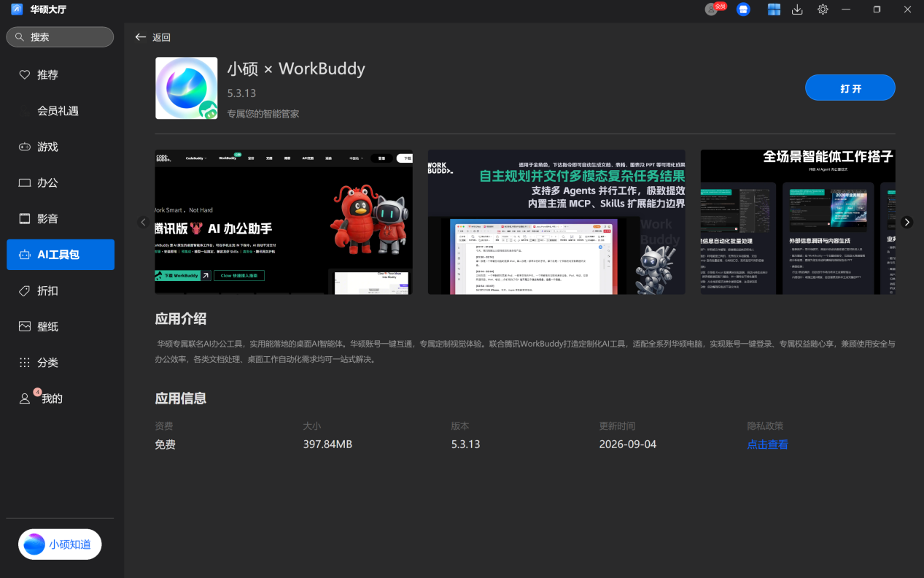
Task: Open the 分类 sidebar section
Action: click(61, 363)
